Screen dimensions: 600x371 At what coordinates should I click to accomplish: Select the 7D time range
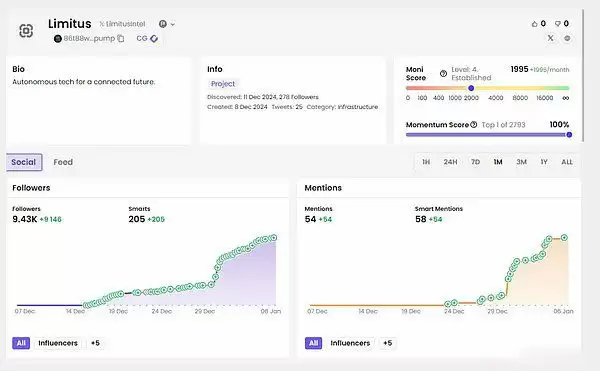pyautogui.click(x=475, y=162)
